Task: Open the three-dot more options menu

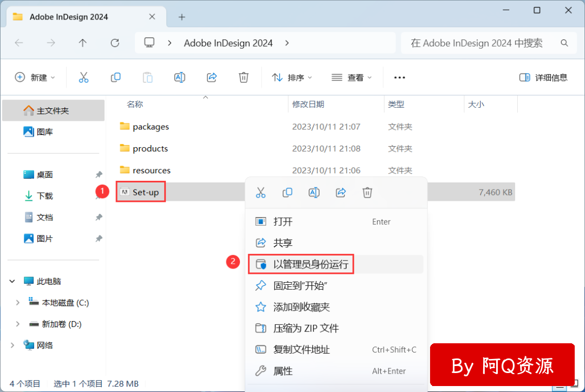Action: point(400,77)
